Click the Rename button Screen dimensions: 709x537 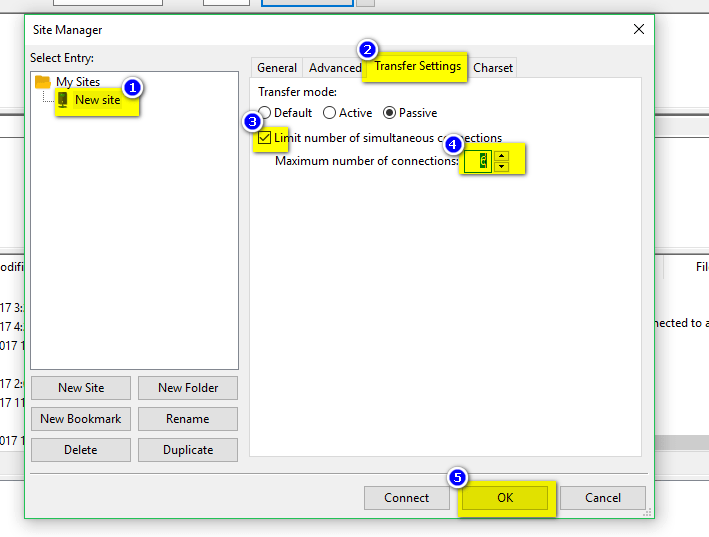[188, 419]
